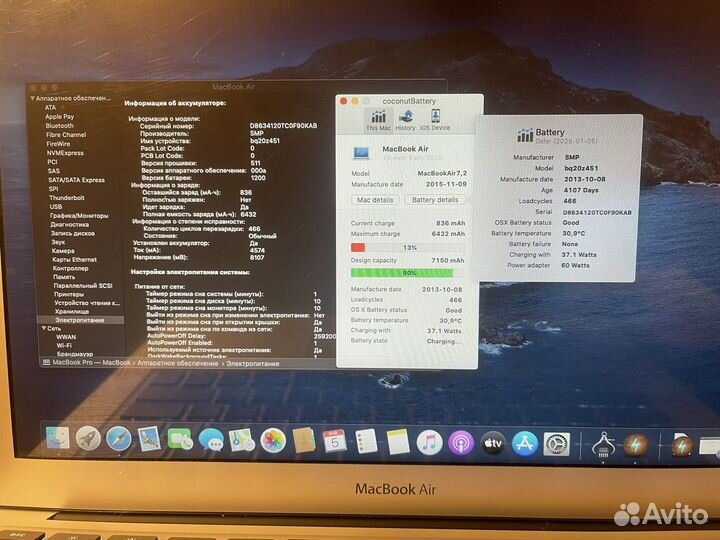Select Bluetooth in hardware sidebar
Screen dimensions: 720x540
pos(59,125)
